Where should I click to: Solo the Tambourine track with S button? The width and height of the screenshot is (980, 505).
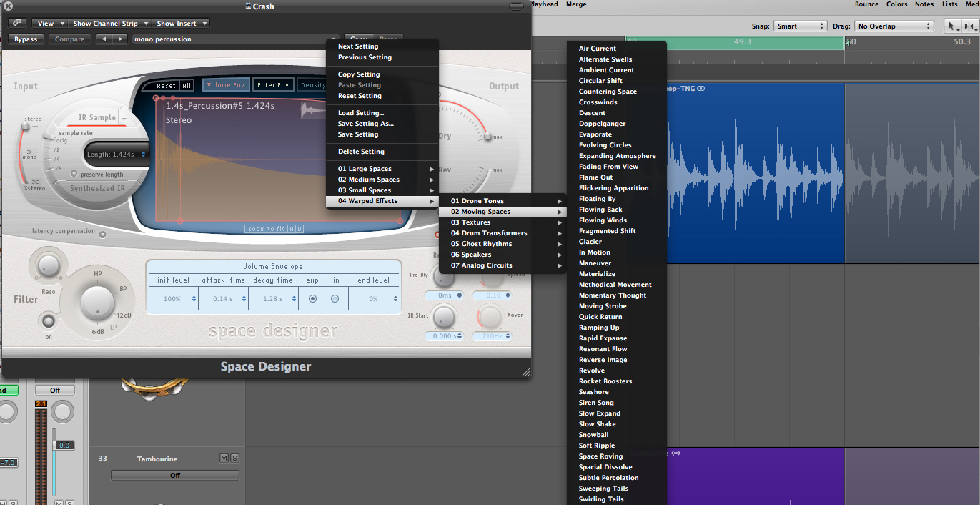coord(234,458)
